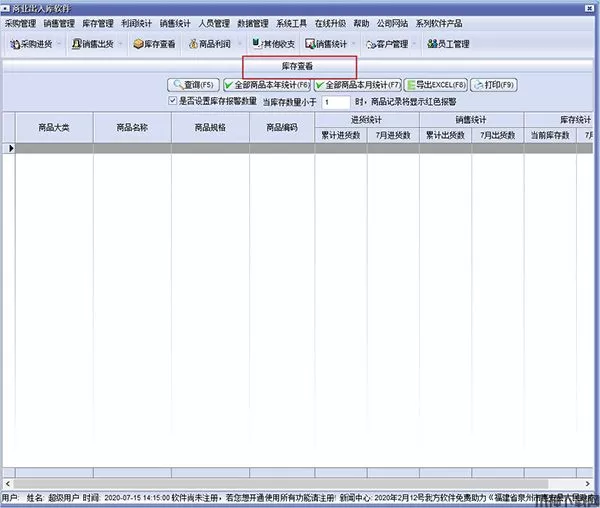Open the 系统工具 menu
The height and width of the screenshot is (508, 600).
point(292,23)
